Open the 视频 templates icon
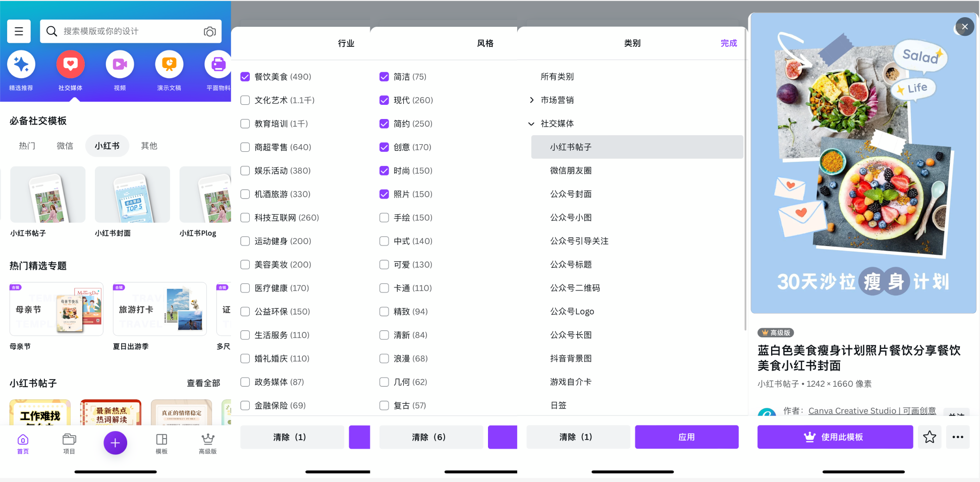The width and height of the screenshot is (980, 482). tap(120, 65)
